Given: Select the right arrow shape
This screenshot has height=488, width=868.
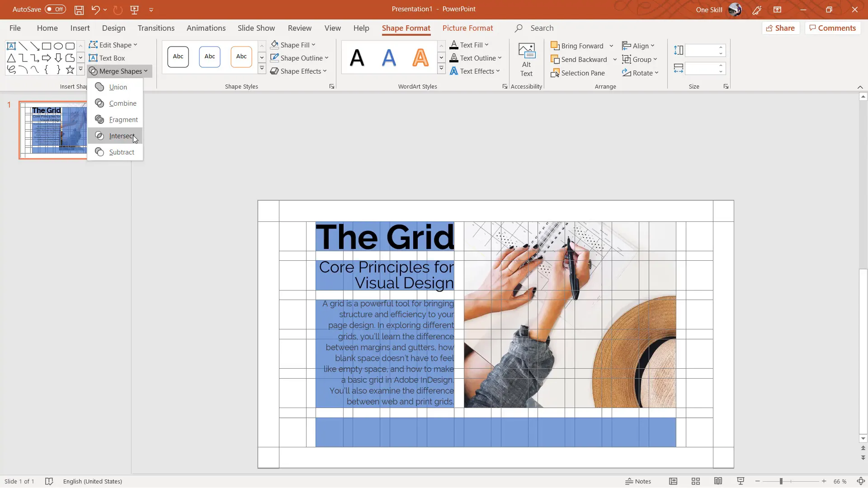Looking at the screenshot, I should pyautogui.click(x=47, y=58).
